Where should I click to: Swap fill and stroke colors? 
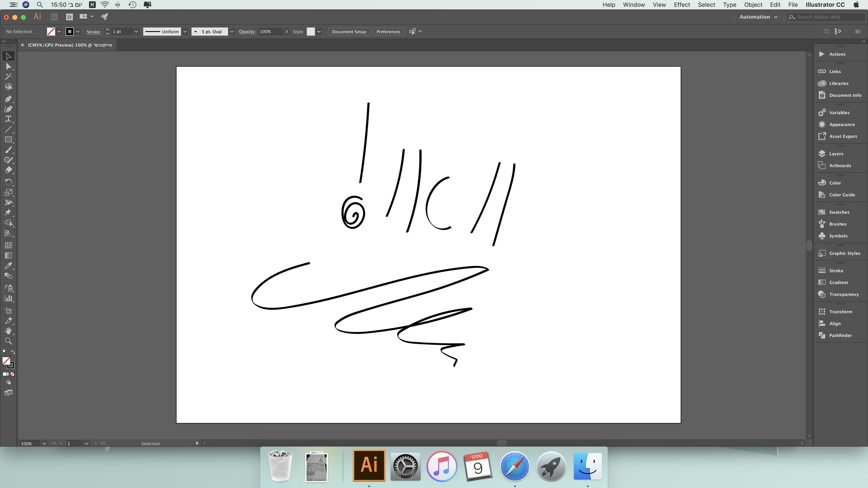click(x=13, y=352)
